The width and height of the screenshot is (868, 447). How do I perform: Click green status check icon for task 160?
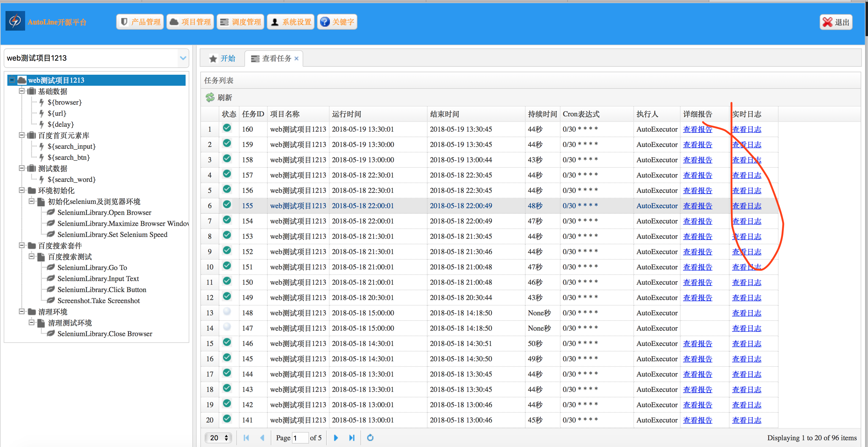227,128
